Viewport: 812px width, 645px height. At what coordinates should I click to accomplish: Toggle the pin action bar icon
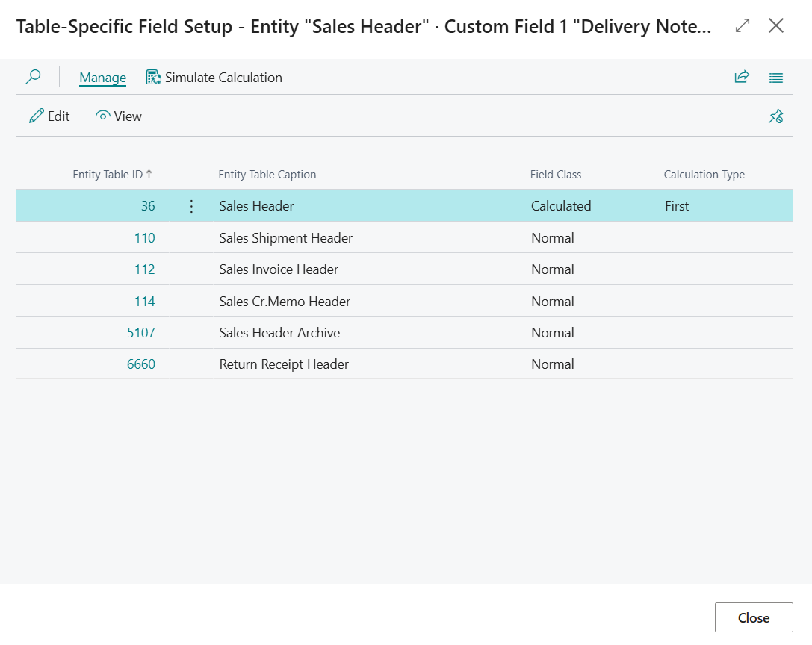click(776, 116)
